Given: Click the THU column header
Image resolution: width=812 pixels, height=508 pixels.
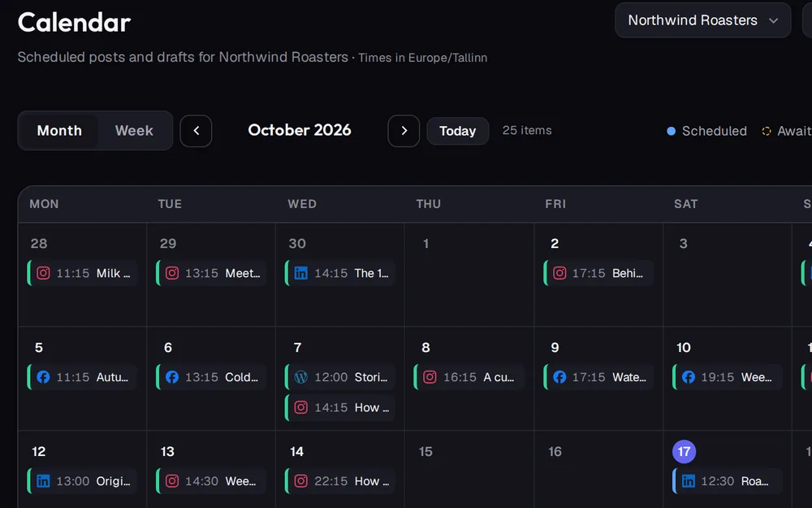Looking at the screenshot, I should coord(428,204).
